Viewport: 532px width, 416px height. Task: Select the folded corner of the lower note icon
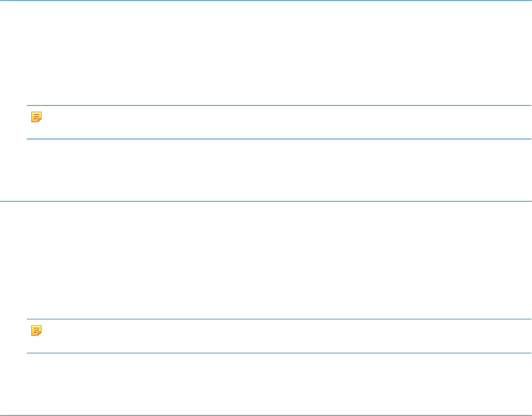click(39, 333)
